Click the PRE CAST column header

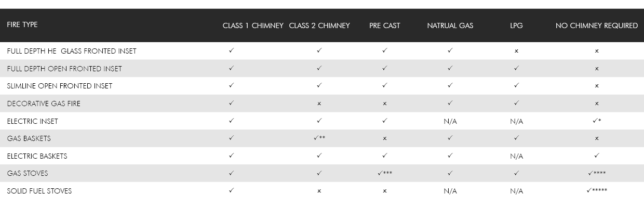385,25
